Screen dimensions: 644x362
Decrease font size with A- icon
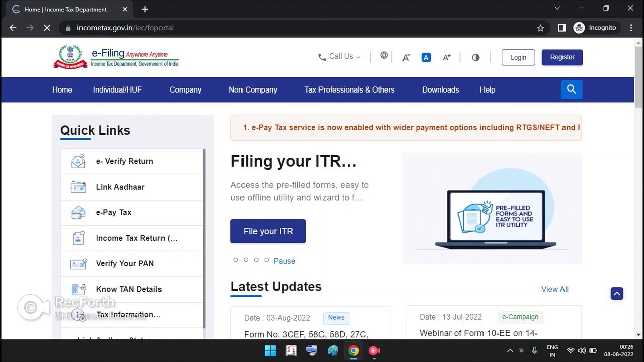(x=406, y=57)
